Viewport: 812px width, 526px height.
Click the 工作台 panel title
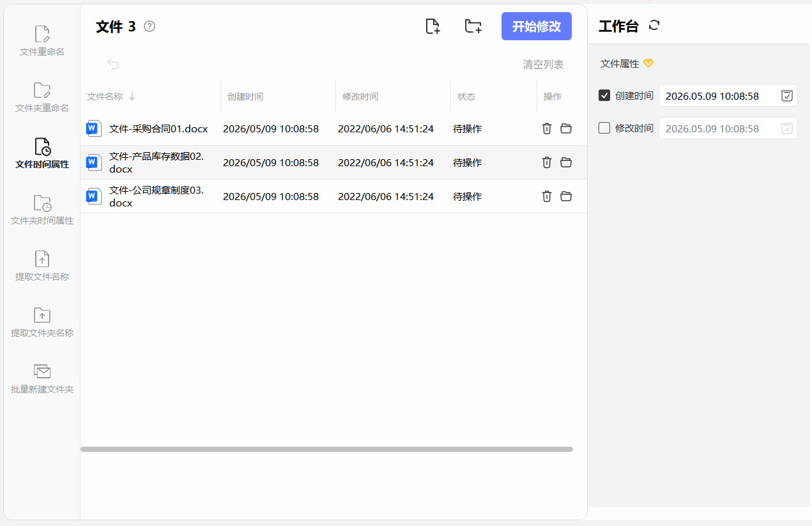pyautogui.click(x=618, y=26)
